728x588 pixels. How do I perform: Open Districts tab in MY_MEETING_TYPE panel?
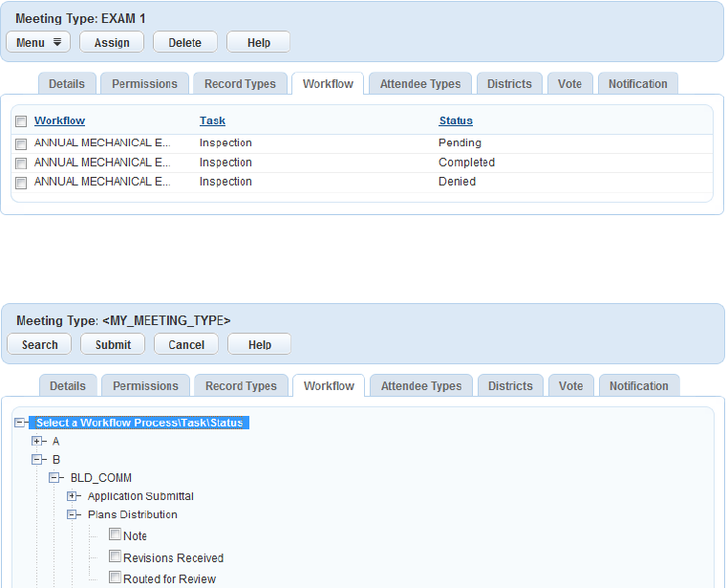point(510,385)
